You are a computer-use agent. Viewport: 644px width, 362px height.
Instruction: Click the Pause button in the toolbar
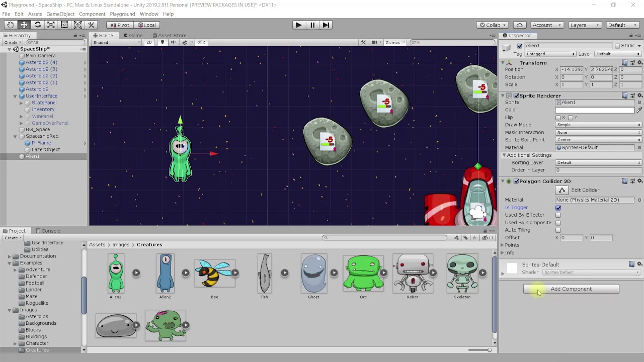click(x=312, y=25)
